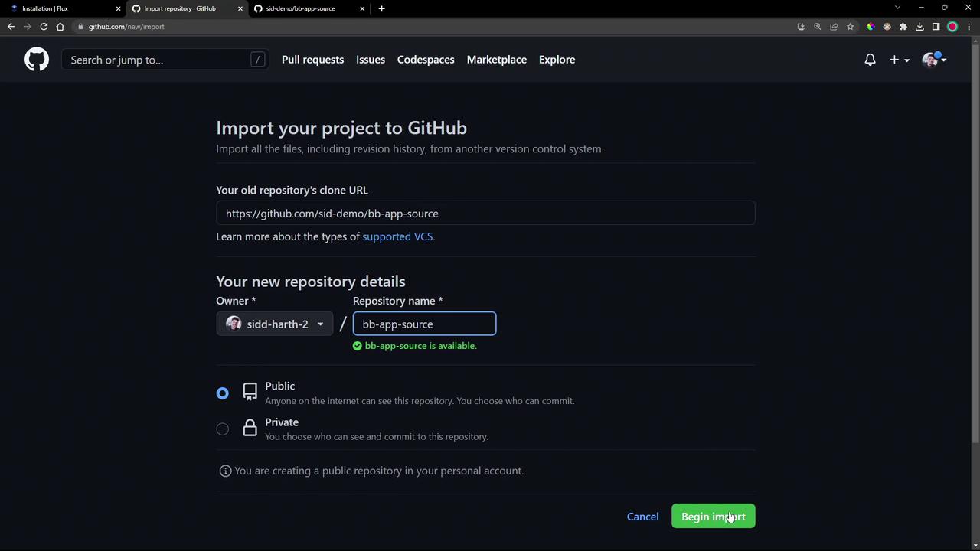The width and height of the screenshot is (980, 551).
Task: Toggle the browser side panel icon
Action: click(936, 27)
